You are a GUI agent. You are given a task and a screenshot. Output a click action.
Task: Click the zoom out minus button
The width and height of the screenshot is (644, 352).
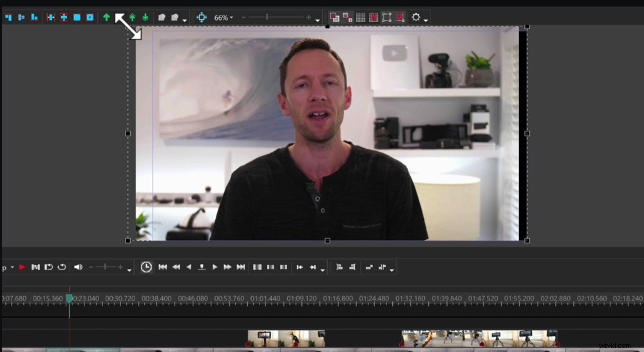[243, 17]
